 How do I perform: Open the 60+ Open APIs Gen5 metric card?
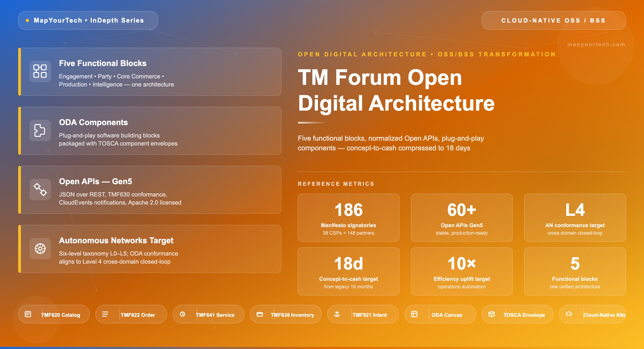tap(462, 218)
